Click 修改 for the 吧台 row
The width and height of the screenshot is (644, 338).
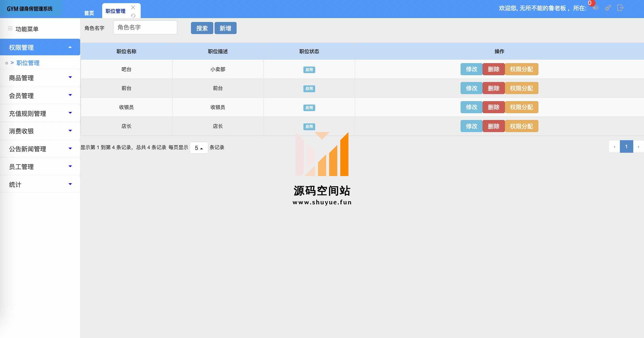472,69
